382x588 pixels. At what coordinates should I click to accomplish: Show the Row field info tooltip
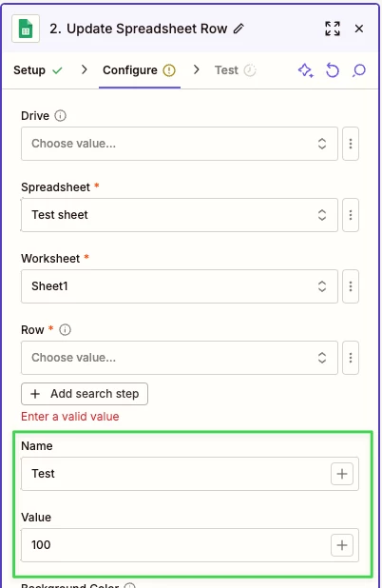[x=66, y=329]
